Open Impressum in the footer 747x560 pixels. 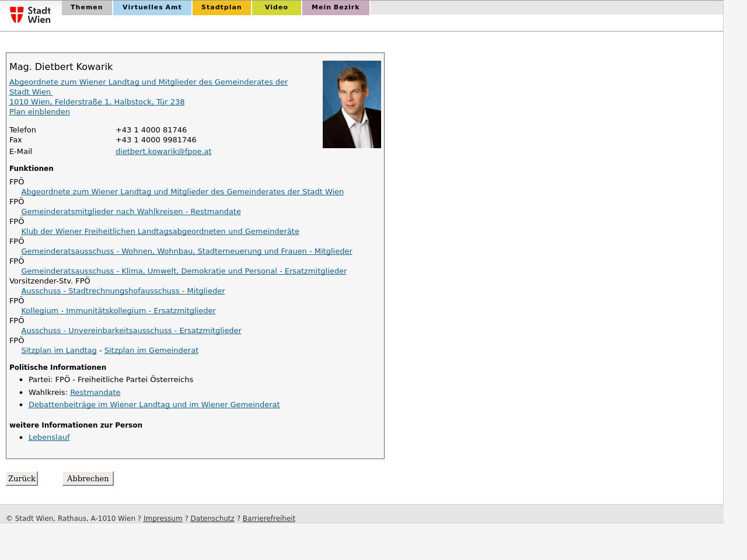(x=163, y=519)
